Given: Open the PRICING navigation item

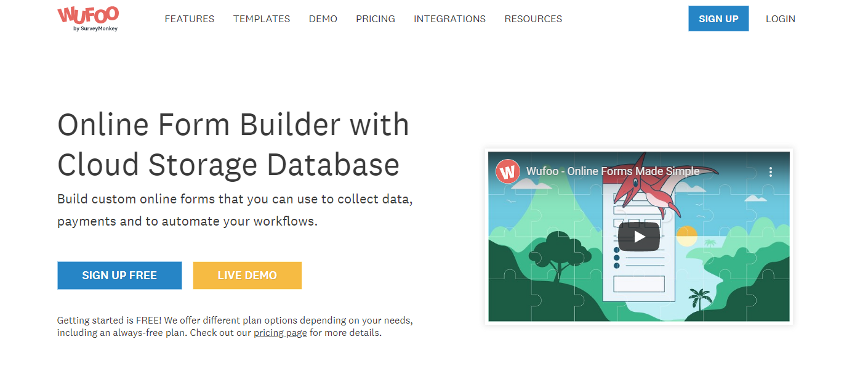Looking at the screenshot, I should (x=375, y=18).
